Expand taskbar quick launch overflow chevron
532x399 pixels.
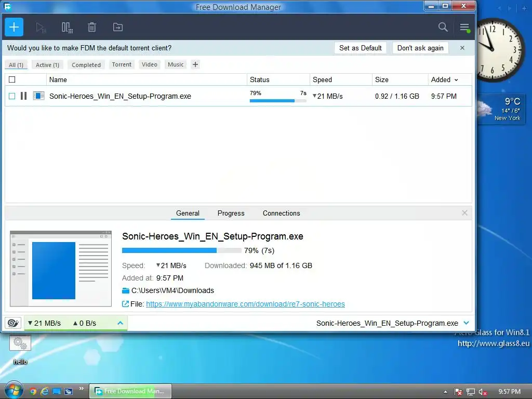click(82, 389)
